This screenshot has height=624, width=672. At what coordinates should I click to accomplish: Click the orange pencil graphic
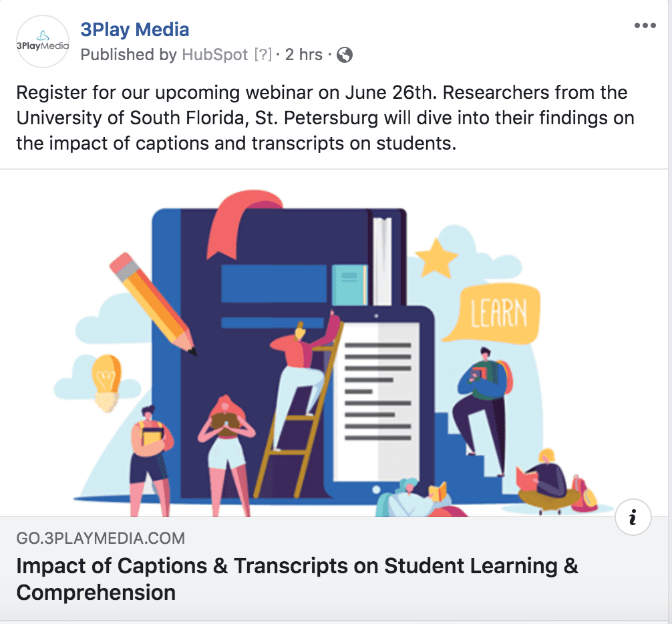[152, 304]
